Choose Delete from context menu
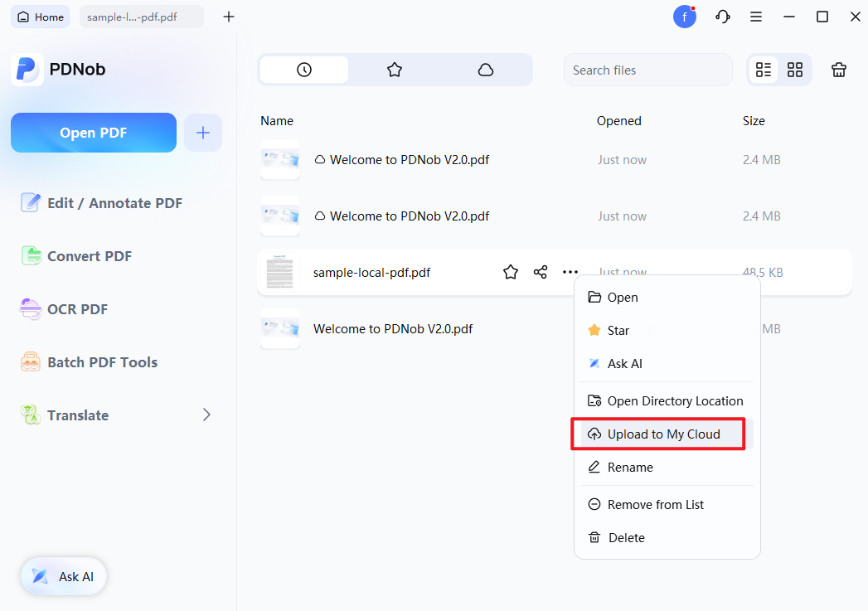Viewport: 868px width, 611px height. [x=667, y=538]
